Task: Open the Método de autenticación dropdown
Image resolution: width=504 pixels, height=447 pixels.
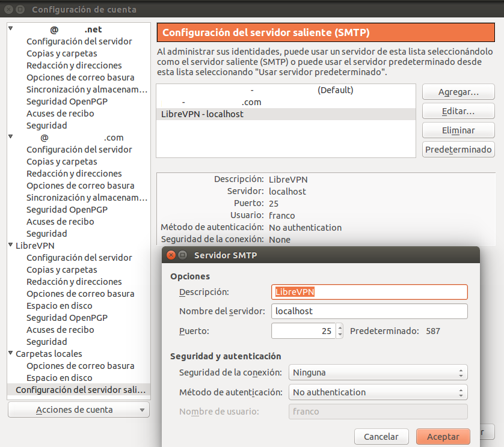Action: [x=378, y=392]
